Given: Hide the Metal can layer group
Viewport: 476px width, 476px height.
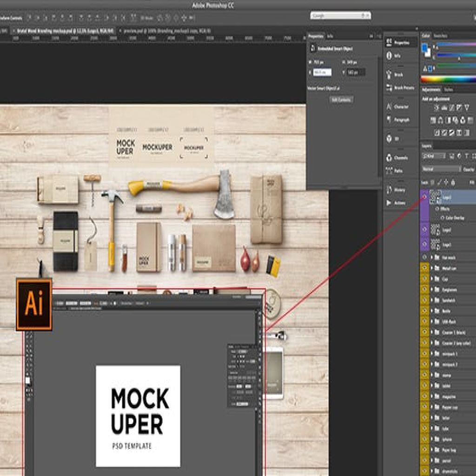Looking at the screenshot, I should (x=424, y=268).
